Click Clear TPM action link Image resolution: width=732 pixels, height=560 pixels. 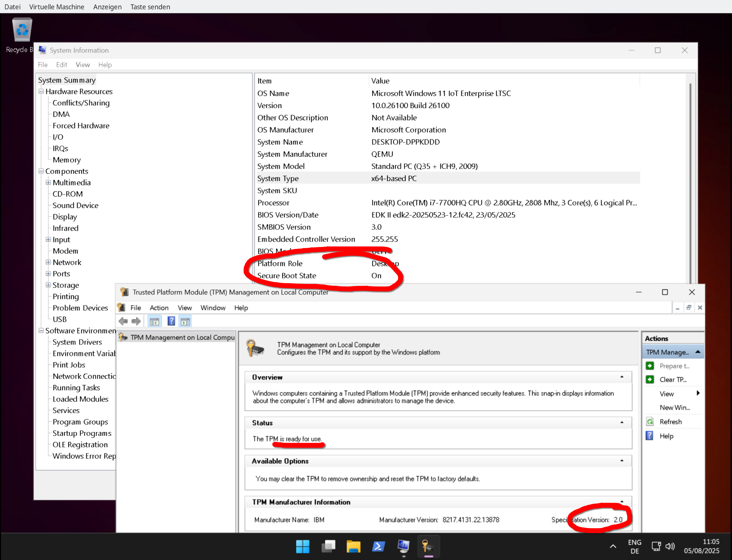[673, 379]
